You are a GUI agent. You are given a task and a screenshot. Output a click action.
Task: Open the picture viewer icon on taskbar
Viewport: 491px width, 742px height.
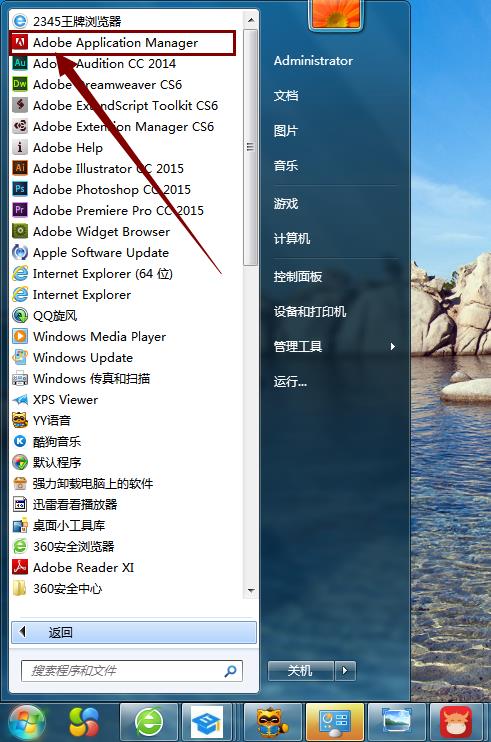click(x=396, y=723)
